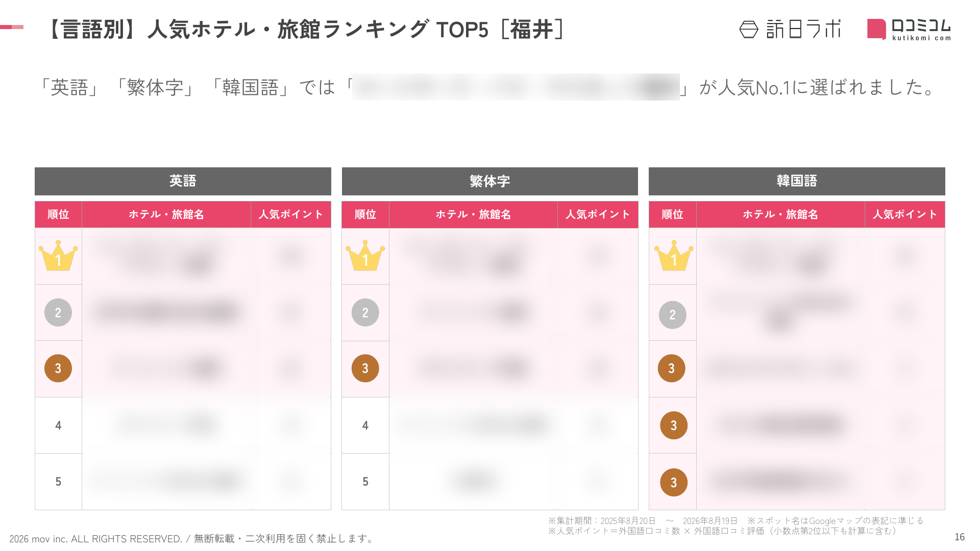Screen dimensions: 980x551
Task: Select the gold crown in 繁体字 ranking
Action: [x=365, y=255]
